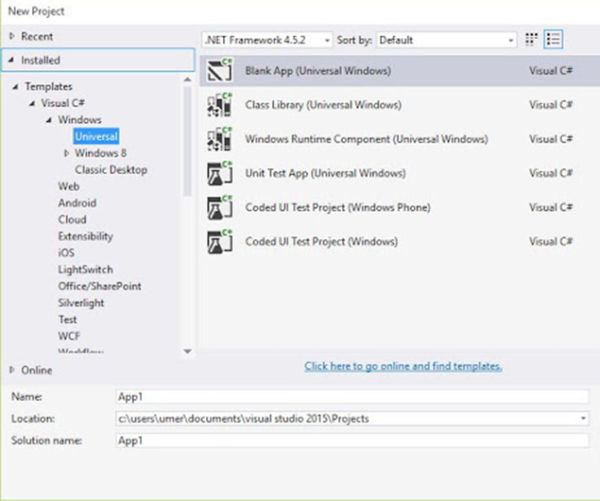Click the Class Library template icon
This screenshot has height=501, width=600.
click(220, 104)
